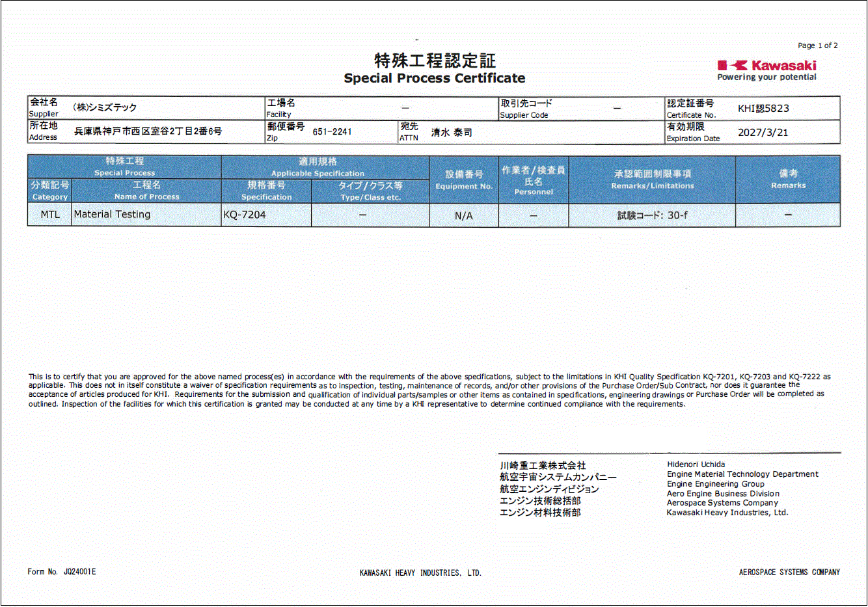Click expiration date 2027/3/21
This screenshot has width=868, height=607.
pyautogui.click(x=763, y=132)
